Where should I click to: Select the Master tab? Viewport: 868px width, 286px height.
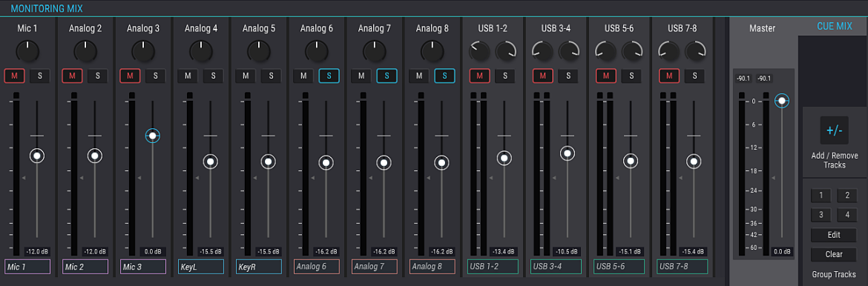click(x=762, y=27)
